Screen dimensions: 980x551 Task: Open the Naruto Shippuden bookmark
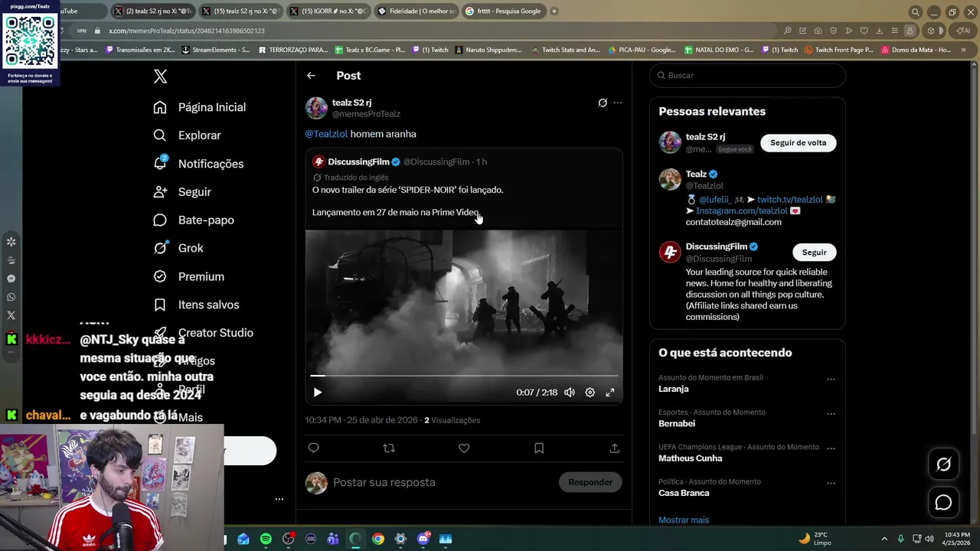[x=488, y=50]
